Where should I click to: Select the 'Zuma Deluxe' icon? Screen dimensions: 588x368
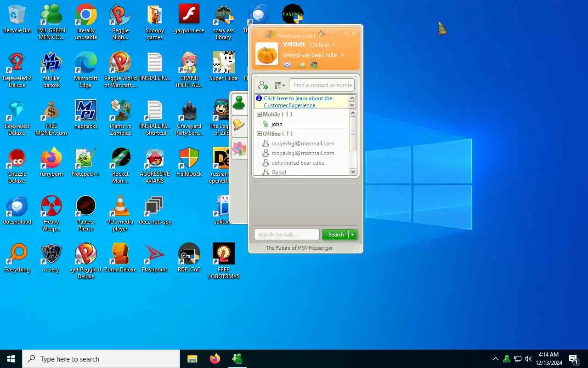tap(120, 258)
